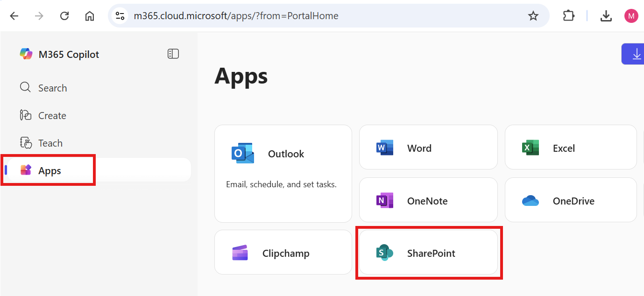
Task: Open the browser extensions menu
Action: [x=568, y=16]
